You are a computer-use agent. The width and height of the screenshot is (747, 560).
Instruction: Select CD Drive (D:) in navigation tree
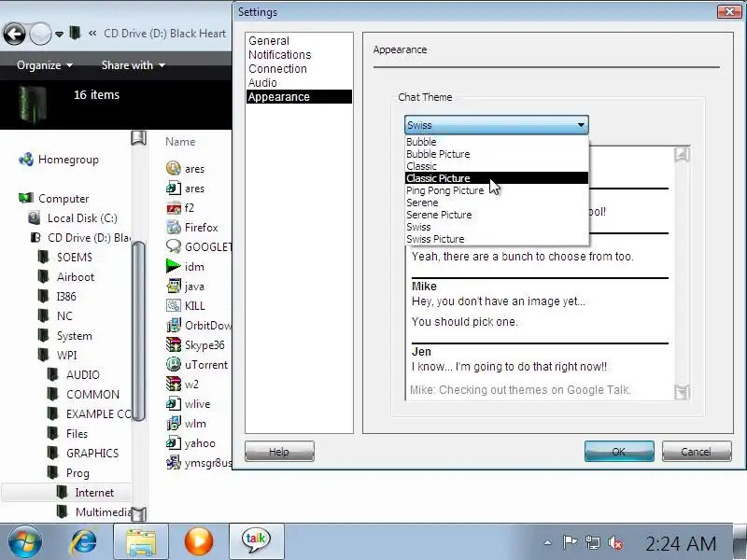coord(89,238)
